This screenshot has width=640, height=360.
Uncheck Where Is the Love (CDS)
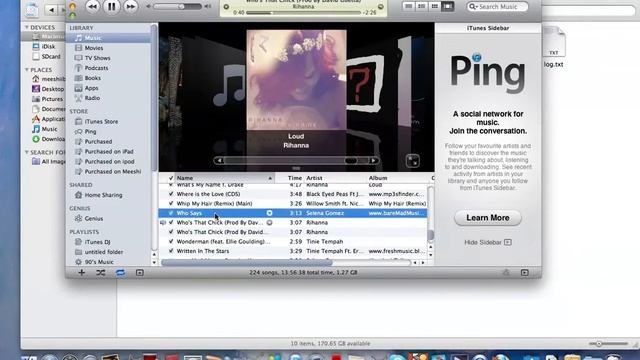coord(171,194)
